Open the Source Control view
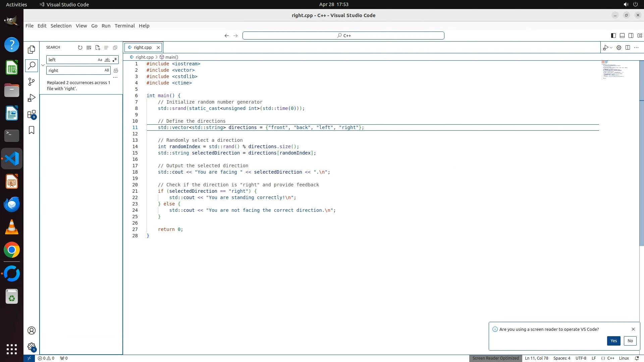 pos(32,82)
